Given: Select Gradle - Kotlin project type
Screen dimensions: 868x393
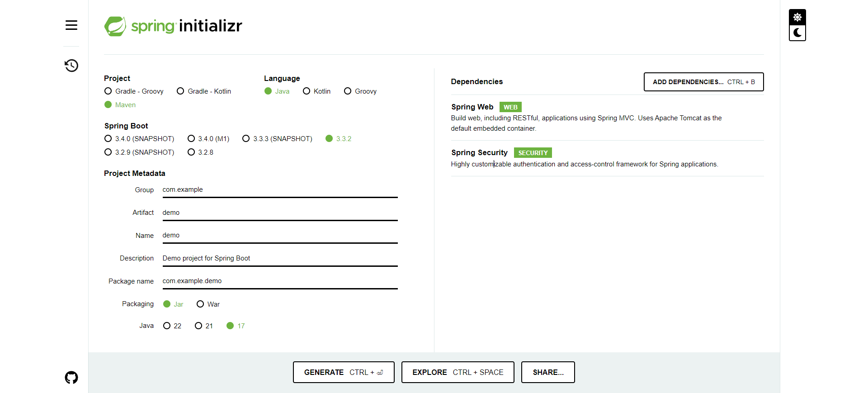Looking at the screenshot, I should click(x=204, y=91).
